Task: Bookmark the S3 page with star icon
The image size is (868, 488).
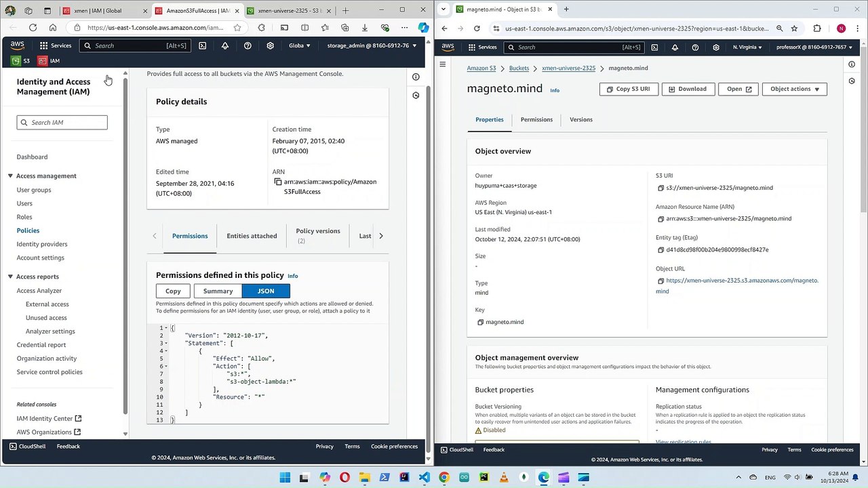Action: click(794, 28)
